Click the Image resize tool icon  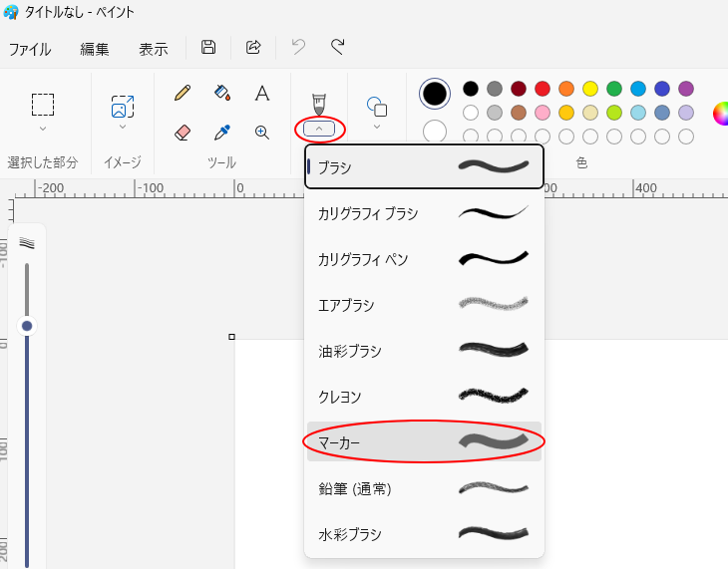[x=123, y=107]
